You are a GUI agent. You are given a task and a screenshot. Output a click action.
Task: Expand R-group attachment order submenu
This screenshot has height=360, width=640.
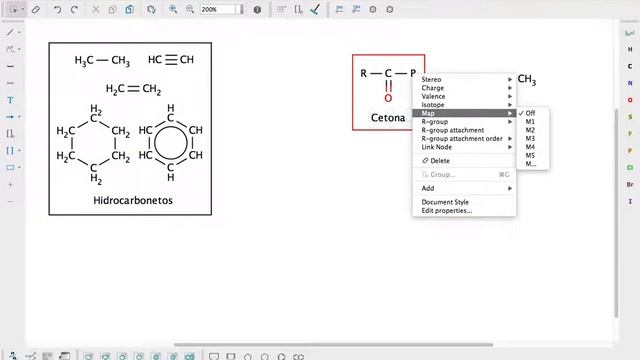pyautogui.click(x=464, y=139)
